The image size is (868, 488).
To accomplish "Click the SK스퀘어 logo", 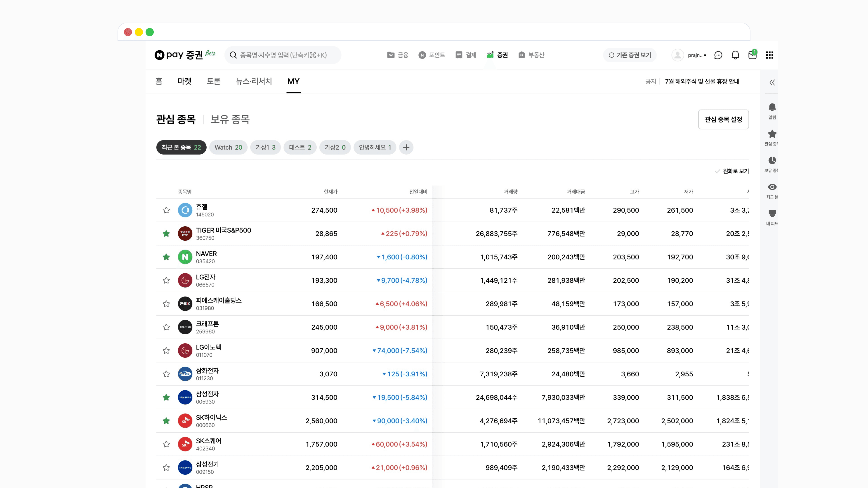I will coord(185,444).
